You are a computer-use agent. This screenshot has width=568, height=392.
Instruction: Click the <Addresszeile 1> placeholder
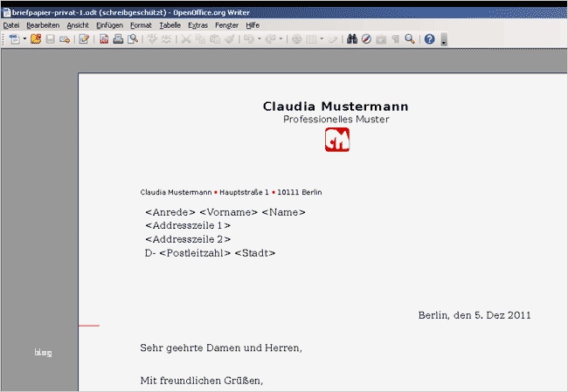188,225
